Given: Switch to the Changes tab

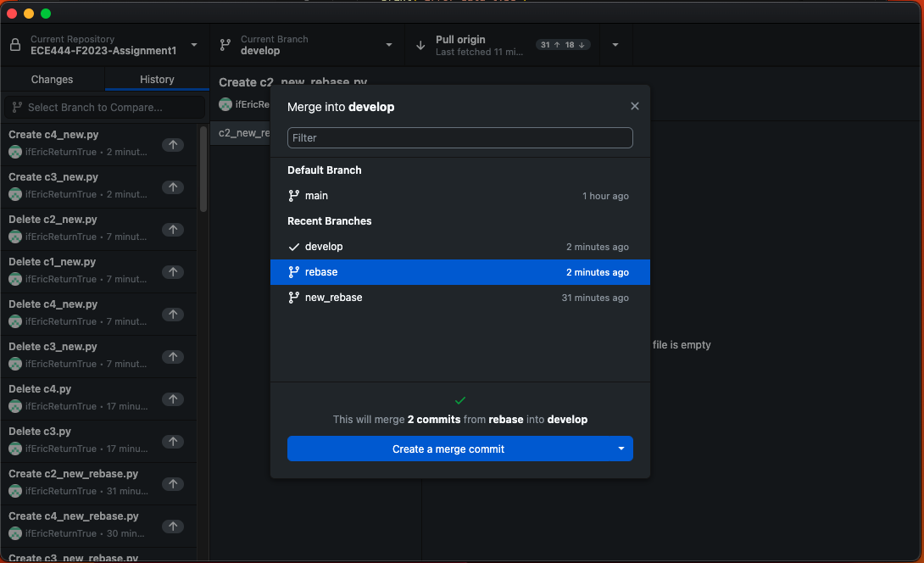Looking at the screenshot, I should pos(52,79).
